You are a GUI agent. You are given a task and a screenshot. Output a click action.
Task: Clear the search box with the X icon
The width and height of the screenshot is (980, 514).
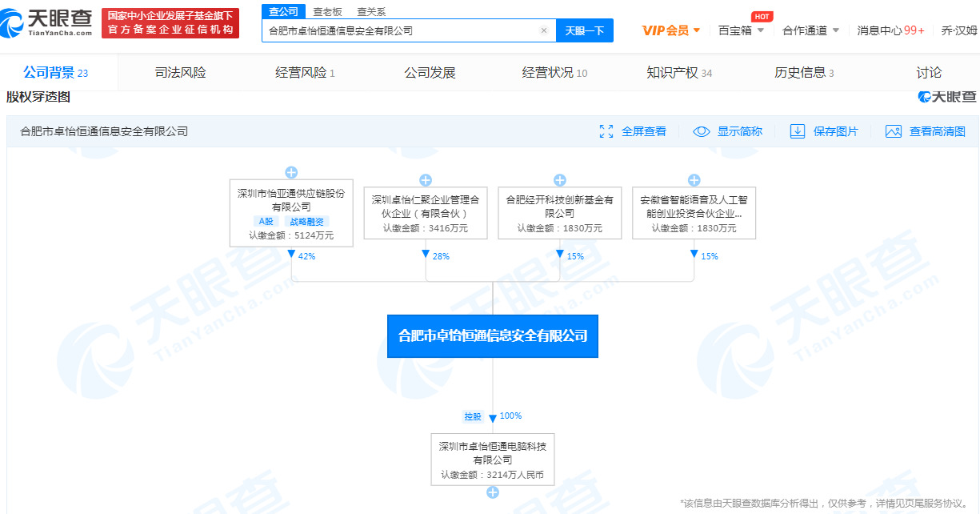[544, 30]
